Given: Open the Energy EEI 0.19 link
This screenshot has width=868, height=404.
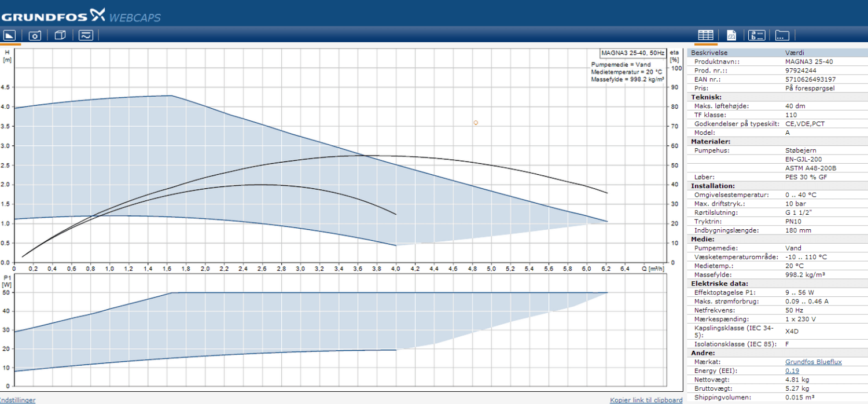Looking at the screenshot, I should [x=792, y=370].
